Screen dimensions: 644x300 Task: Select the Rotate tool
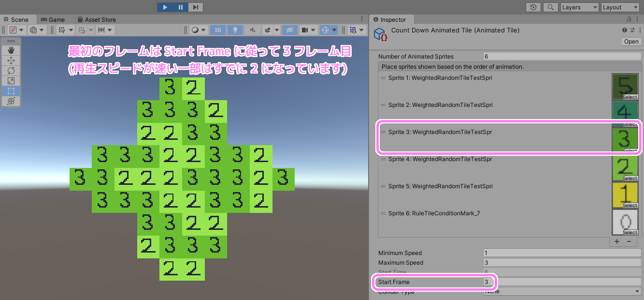(x=11, y=70)
